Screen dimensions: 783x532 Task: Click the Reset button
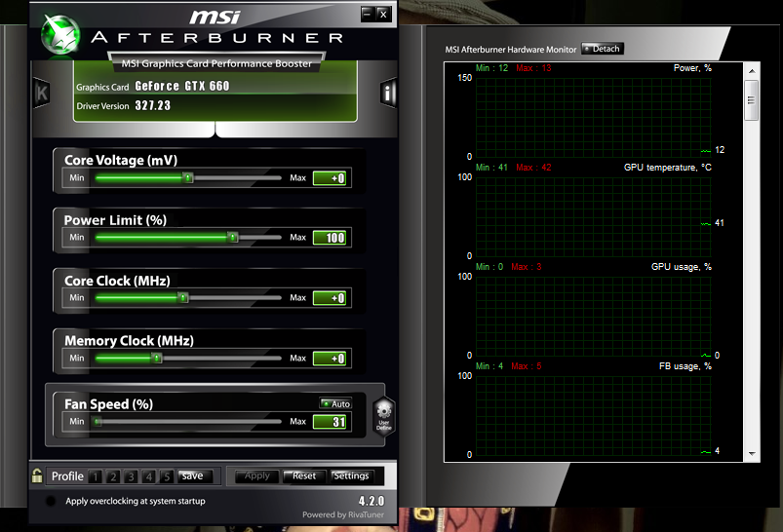(x=304, y=476)
